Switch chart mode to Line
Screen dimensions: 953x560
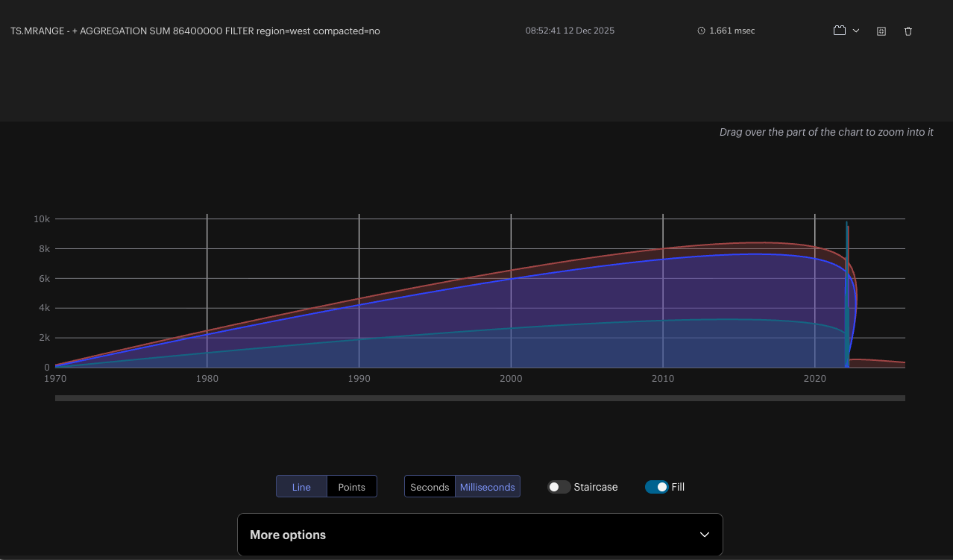coord(301,487)
